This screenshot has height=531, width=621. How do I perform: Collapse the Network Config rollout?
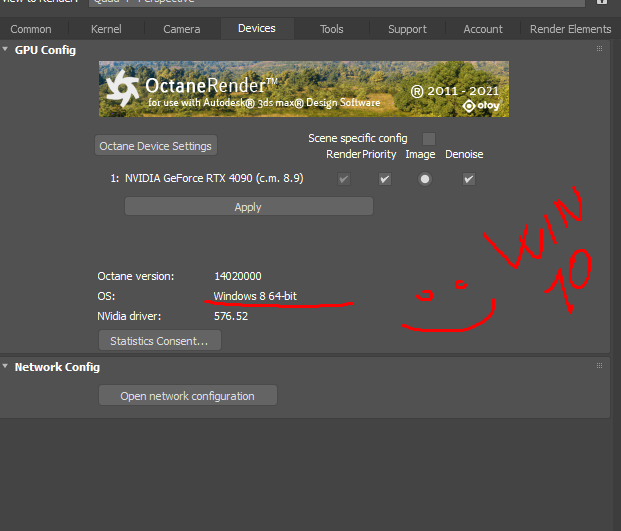pos(5,366)
